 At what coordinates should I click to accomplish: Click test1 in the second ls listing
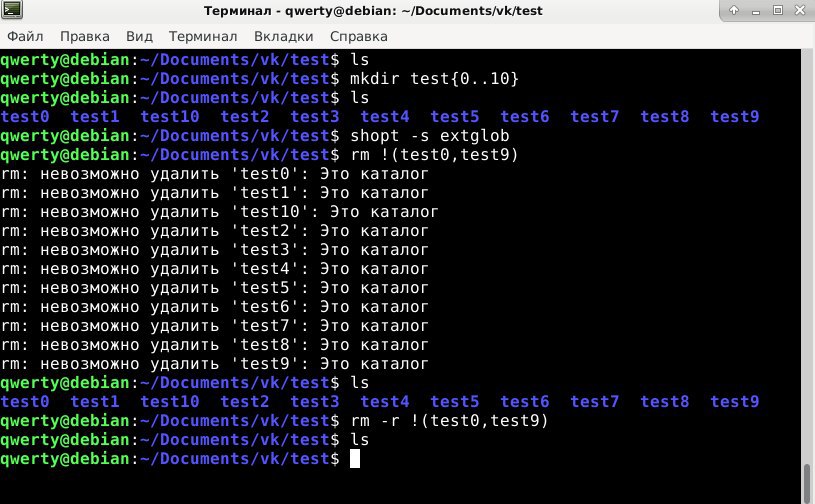pyautogui.click(x=95, y=402)
